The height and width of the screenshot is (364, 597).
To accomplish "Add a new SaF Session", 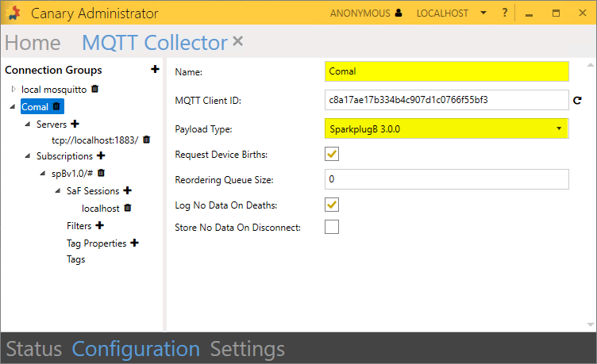I will click(x=127, y=190).
